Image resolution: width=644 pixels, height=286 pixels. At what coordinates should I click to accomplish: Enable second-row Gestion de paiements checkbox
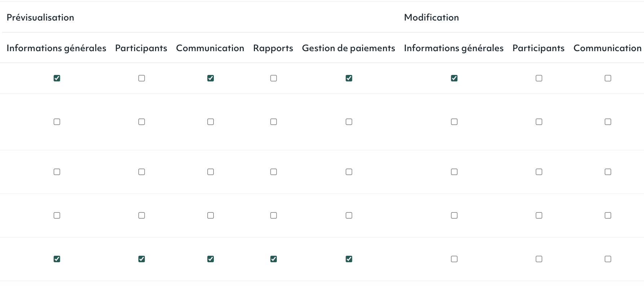tap(349, 122)
